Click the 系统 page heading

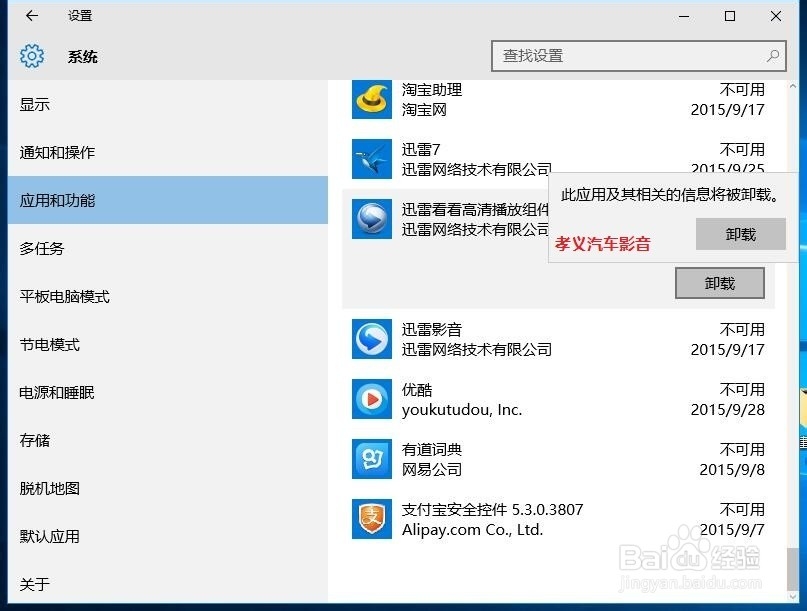pyautogui.click(x=83, y=56)
